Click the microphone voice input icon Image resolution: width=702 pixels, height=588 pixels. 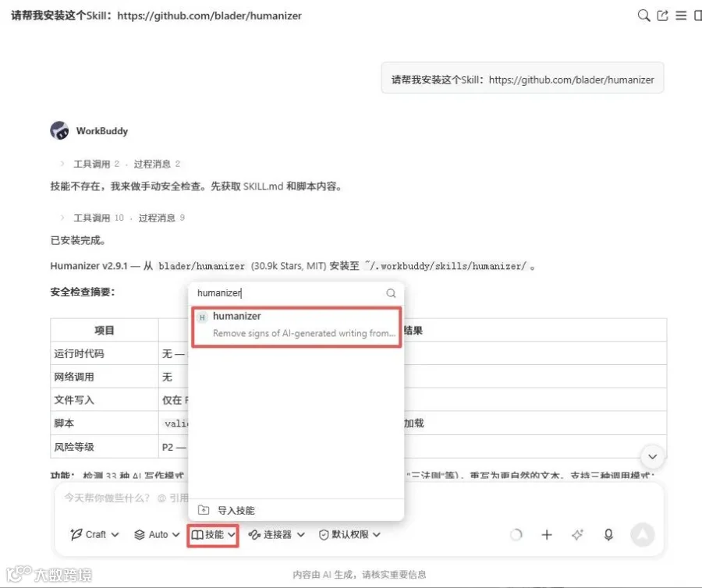click(x=608, y=534)
